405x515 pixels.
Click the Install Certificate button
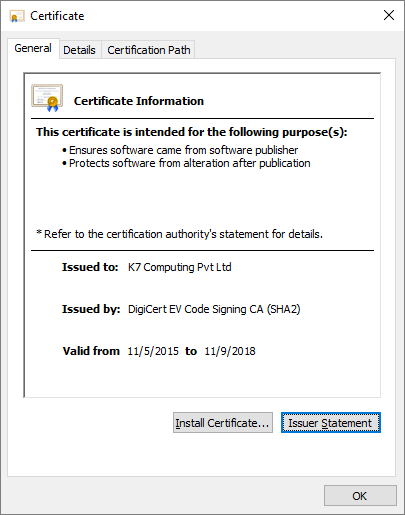[x=223, y=423]
